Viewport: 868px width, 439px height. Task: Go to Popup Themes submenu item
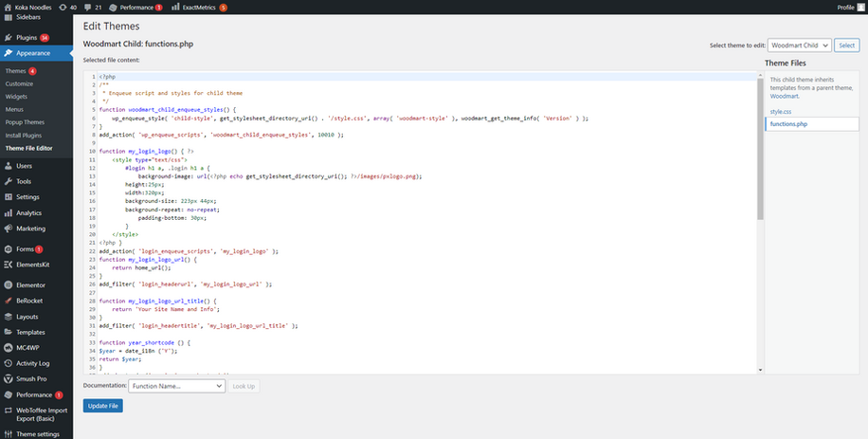(x=25, y=121)
